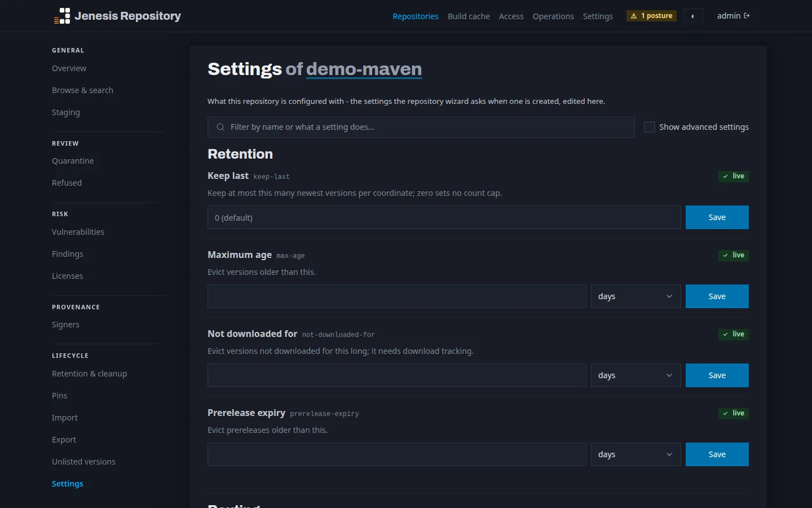
Task: Open Settings in the top navigation bar
Action: click(x=598, y=16)
